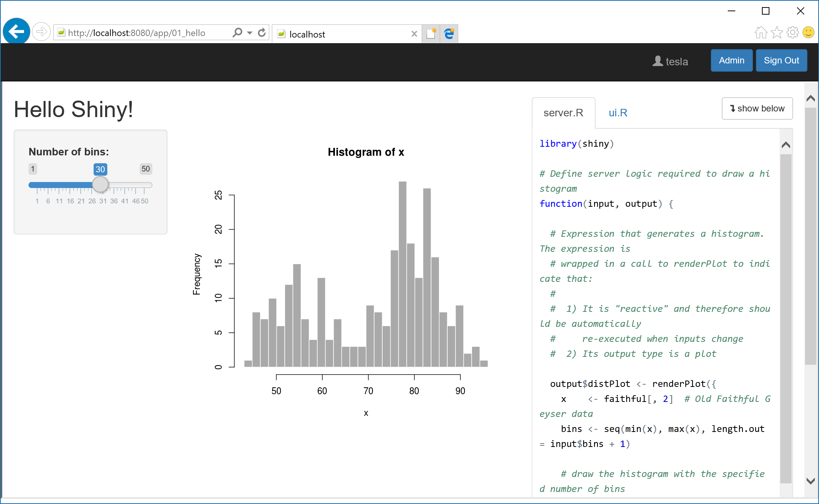
Task: Click the browser back arrow button
Action: [17, 32]
